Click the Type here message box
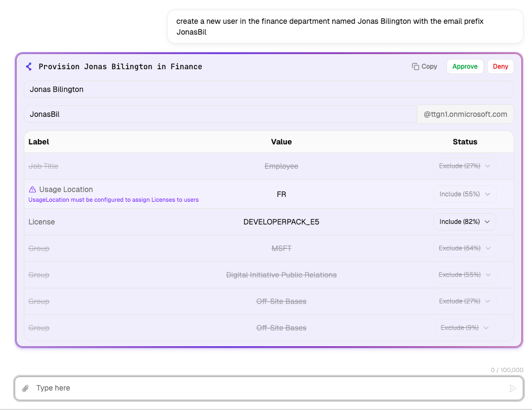This screenshot has height=410, width=532. click(x=269, y=388)
